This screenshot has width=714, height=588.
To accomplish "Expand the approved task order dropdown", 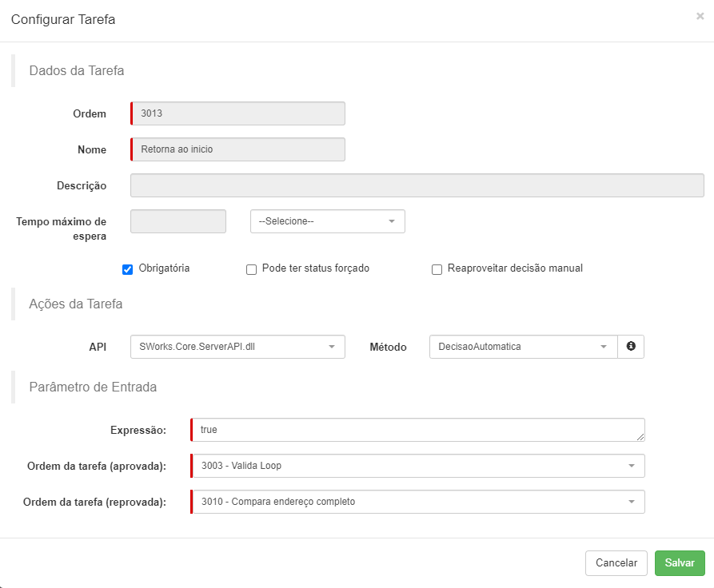I will tap(417, 466).
